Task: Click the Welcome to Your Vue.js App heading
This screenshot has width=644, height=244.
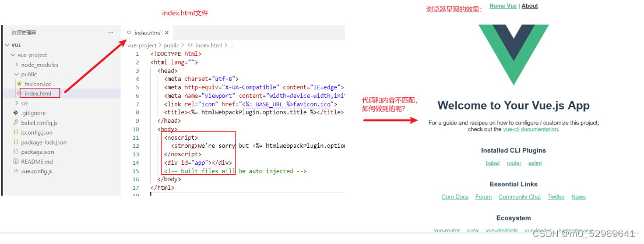Action: (x=513, y=105)
